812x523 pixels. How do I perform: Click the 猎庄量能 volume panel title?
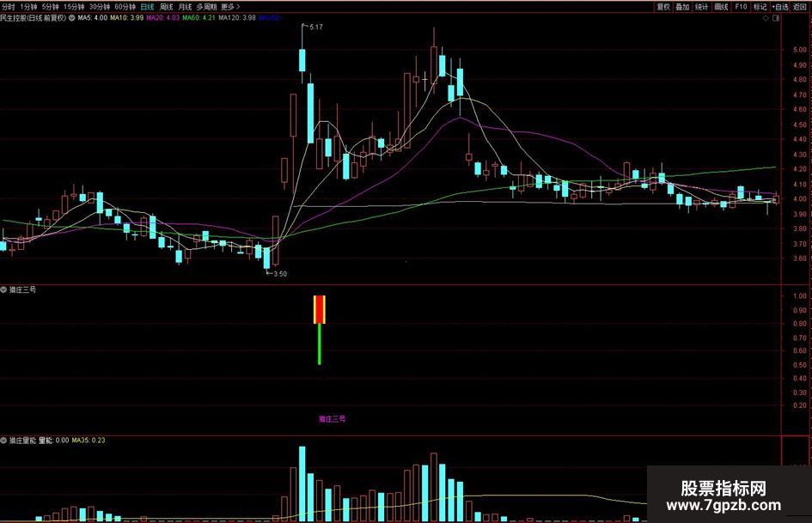[x=23, y=441]
